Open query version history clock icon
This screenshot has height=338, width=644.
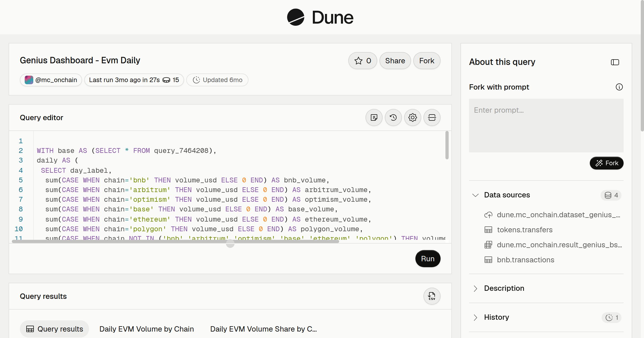coord(393,117)
